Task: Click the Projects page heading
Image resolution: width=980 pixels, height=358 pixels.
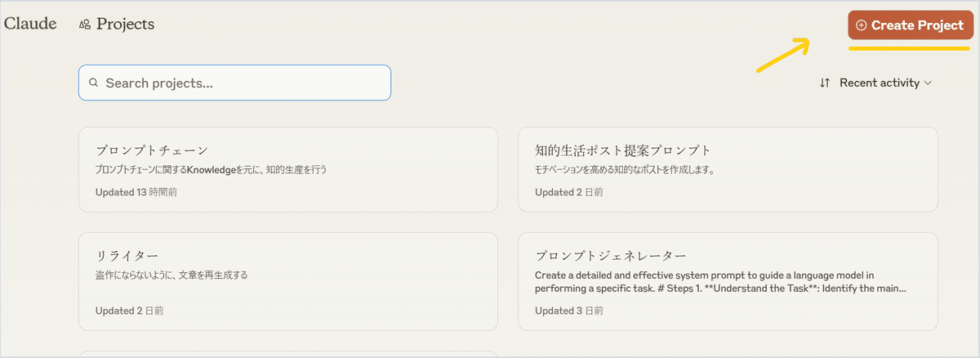Action: click(x=125, y=24)
